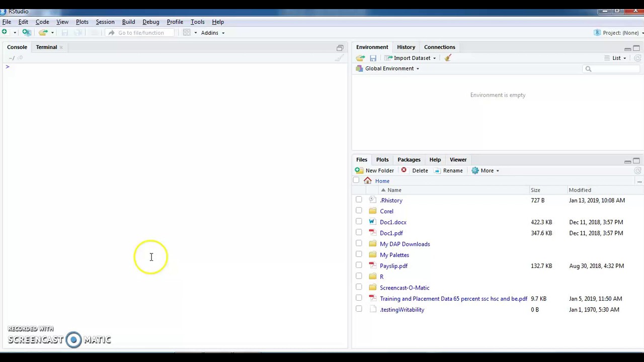This screenshot has height=362, width=644.
Task: Open the Addins dropdown
Action: [213, 33]
